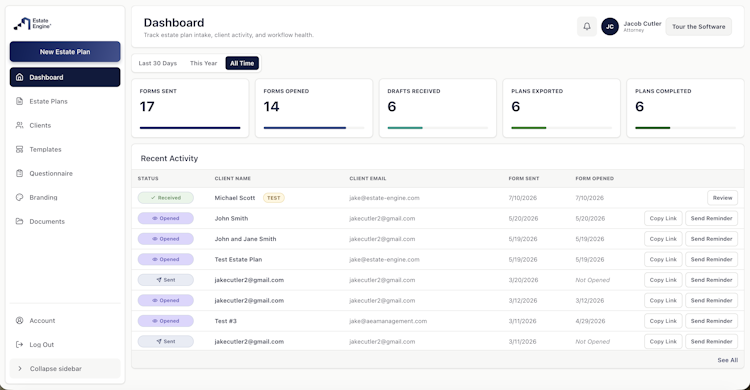This screenshot has height=390, width=750.
Task: Copy Link for John Smith row
Action: point(663,218)
